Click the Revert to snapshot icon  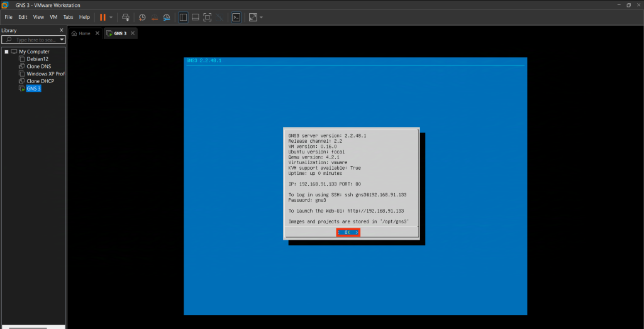tap(154, 17)
